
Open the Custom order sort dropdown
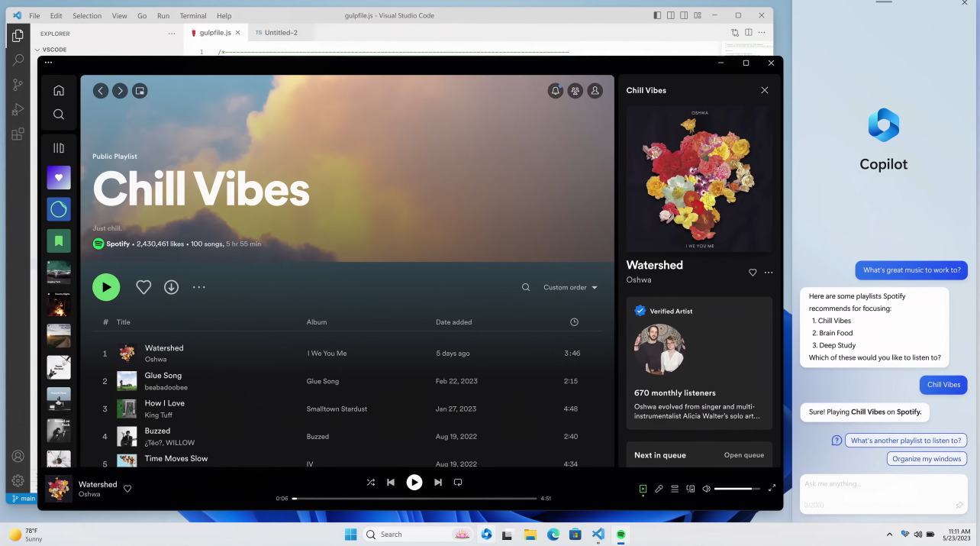point(570,287)
